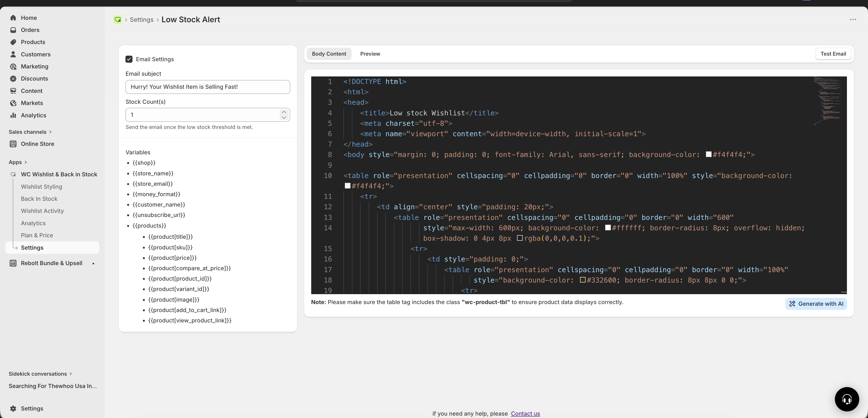Click the #ffffff color swatch on line 14
The image size is (868, 418).
click(x=608, y=228)
